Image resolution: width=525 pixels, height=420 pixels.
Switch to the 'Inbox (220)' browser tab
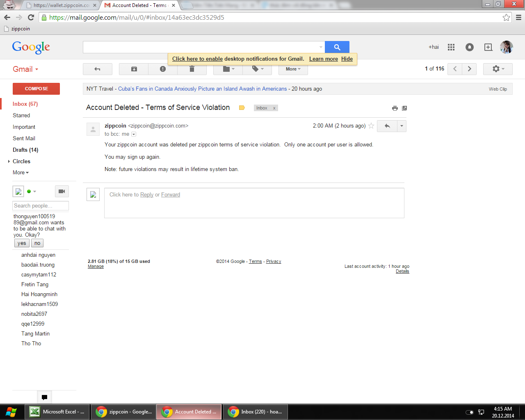click(x=255, y=411)
